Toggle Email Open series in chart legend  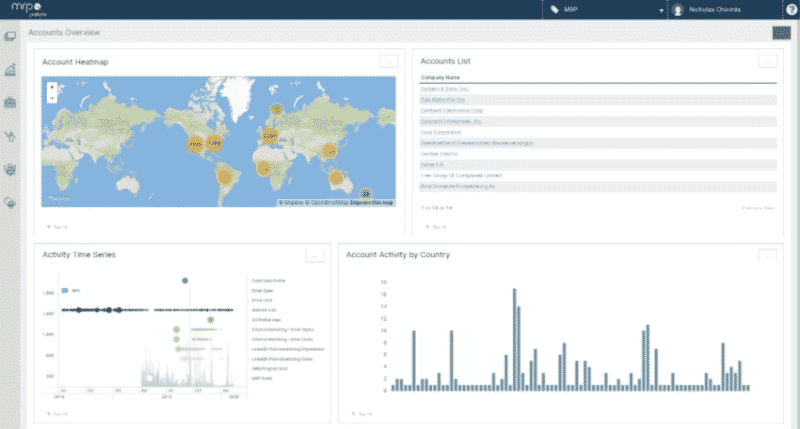(262, 290)
